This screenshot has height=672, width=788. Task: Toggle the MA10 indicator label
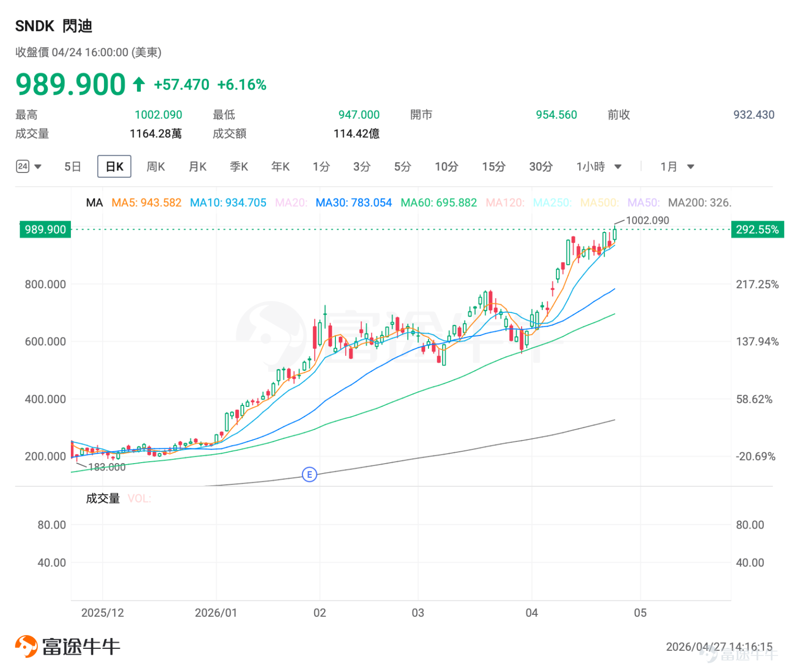point(228,202)
